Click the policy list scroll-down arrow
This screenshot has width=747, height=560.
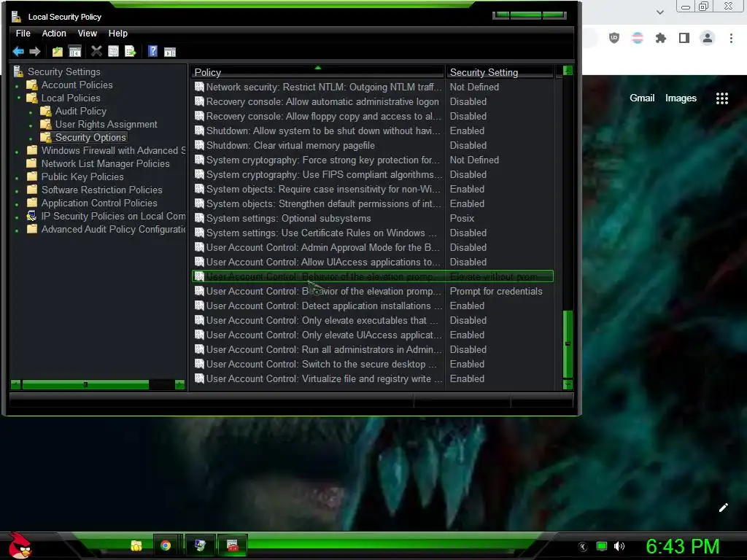pyautogui.click(x=568, y=384)
